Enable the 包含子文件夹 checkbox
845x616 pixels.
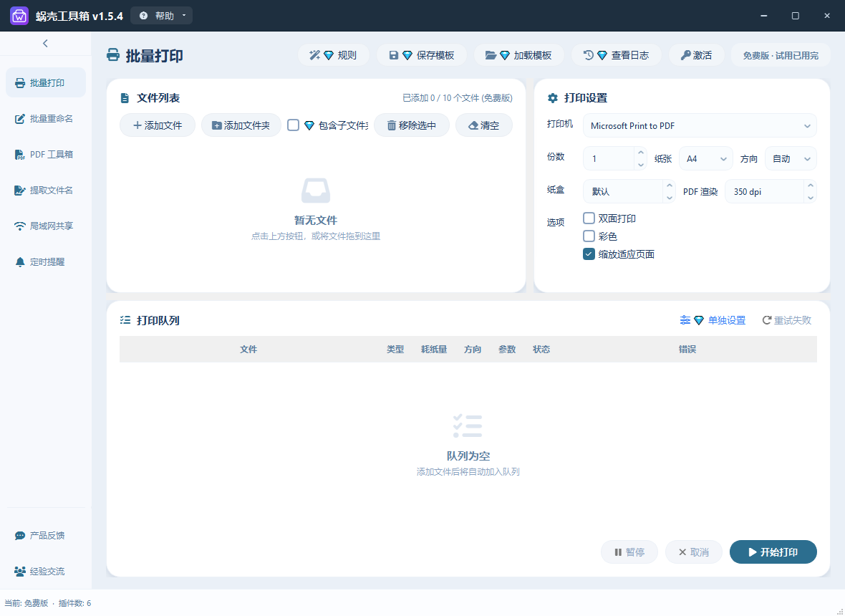coord(293,125)
